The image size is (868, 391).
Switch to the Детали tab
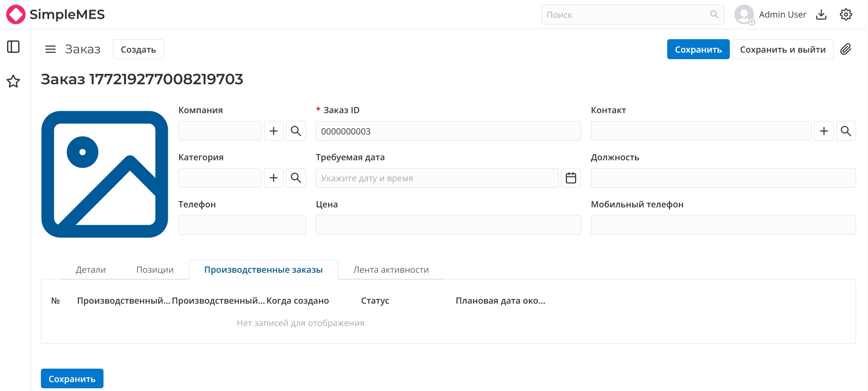(91, 270)
